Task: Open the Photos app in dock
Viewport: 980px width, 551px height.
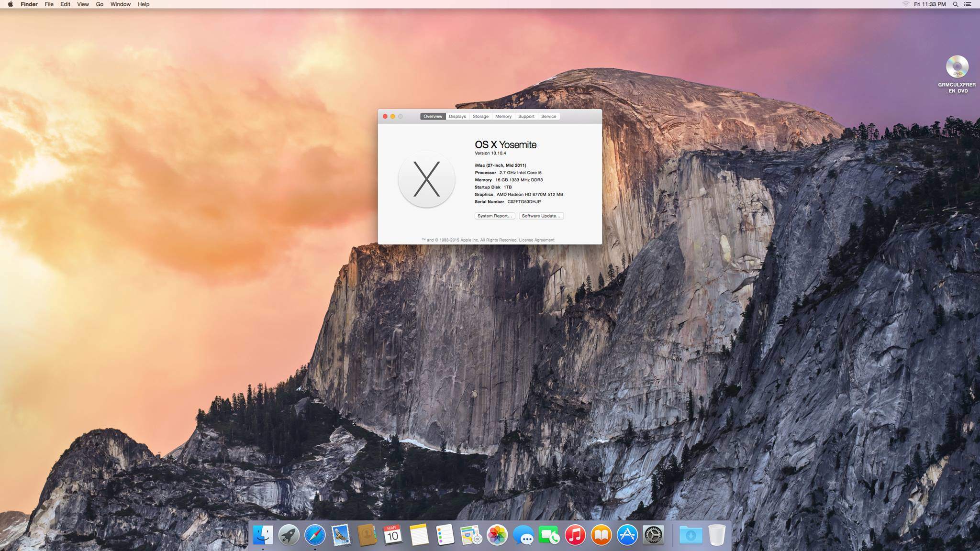Action: point(497,535)
